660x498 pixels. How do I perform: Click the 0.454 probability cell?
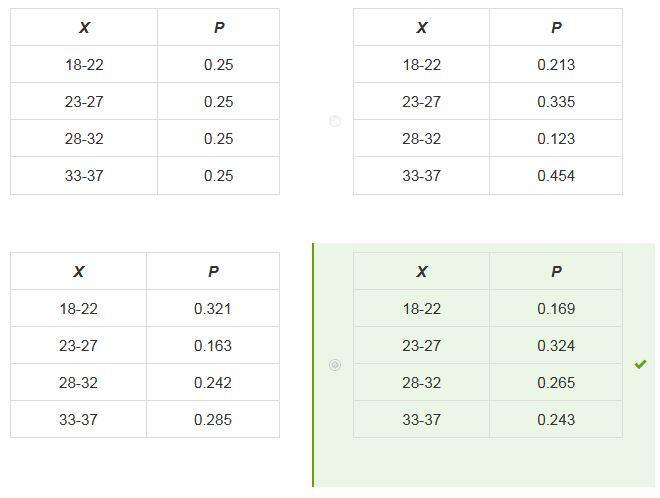pos(555,176)
